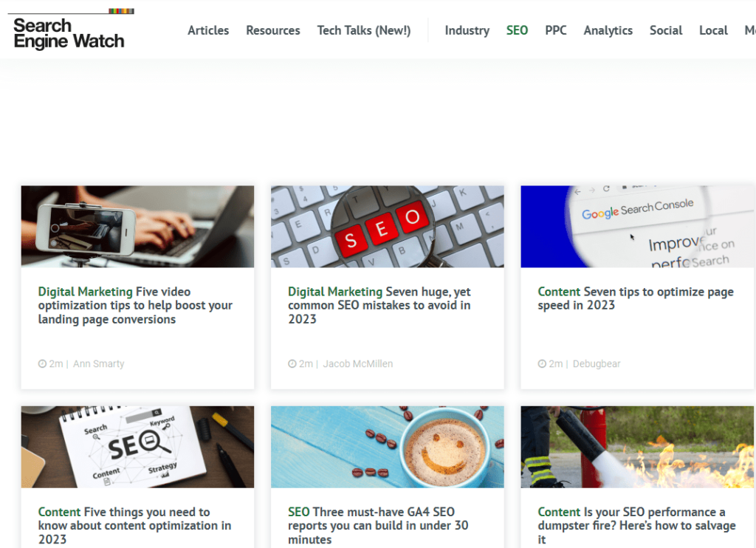756x548 pixels.
Task: Open the Google Search Console article thumbnail
Action: [x=637, y=226]
